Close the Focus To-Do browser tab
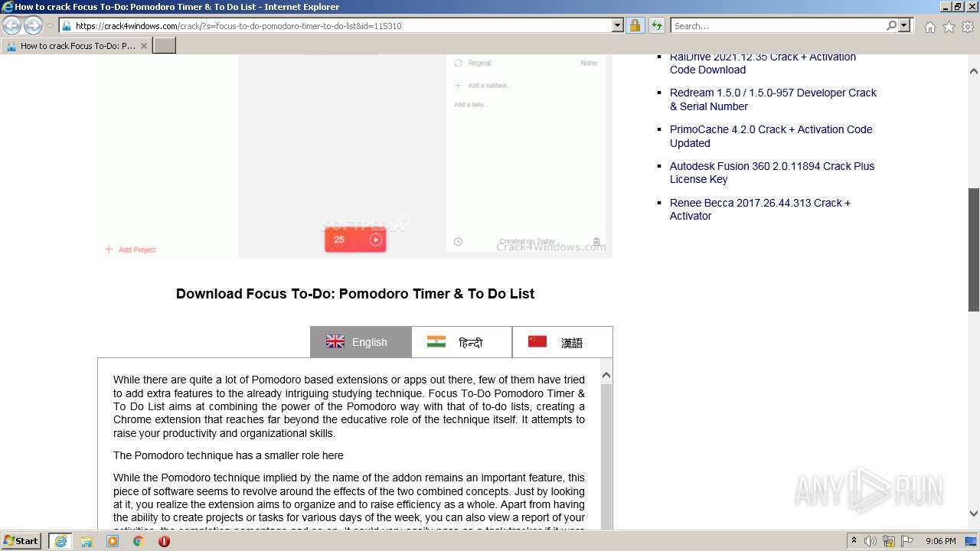This screenshot has height=551, width=980. (143, 46)
